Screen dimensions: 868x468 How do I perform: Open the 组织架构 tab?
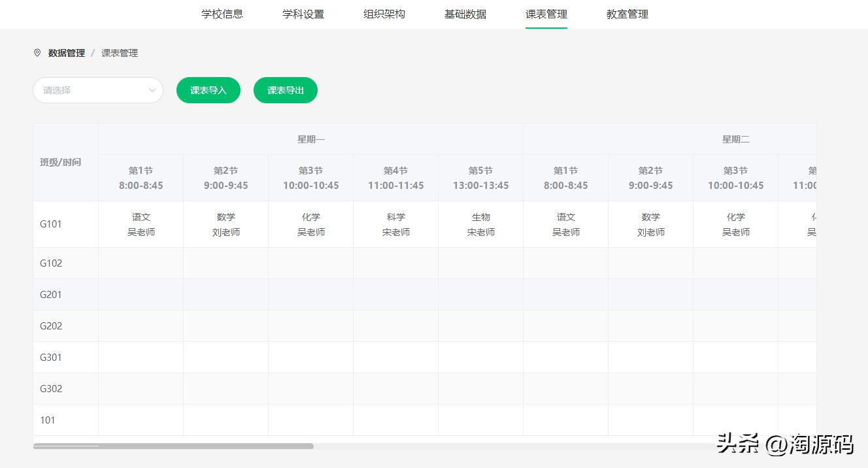(x=384, y=14)
